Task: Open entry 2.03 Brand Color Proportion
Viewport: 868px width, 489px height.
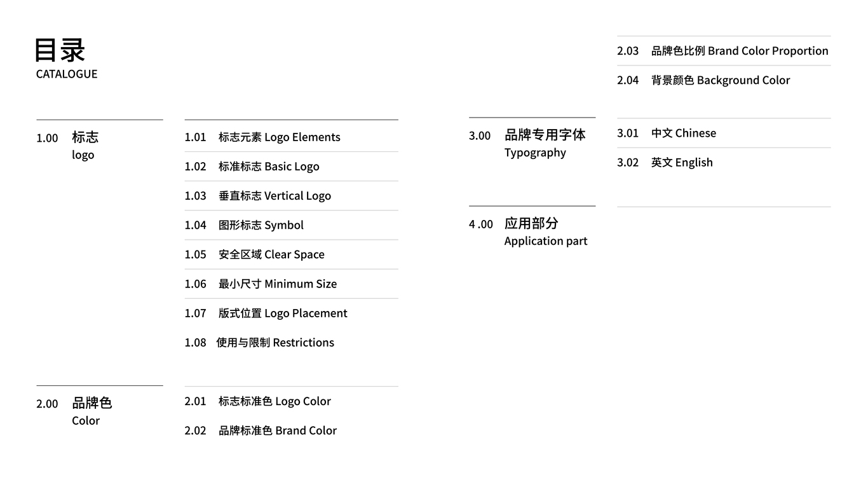Action: pos(722,51)
